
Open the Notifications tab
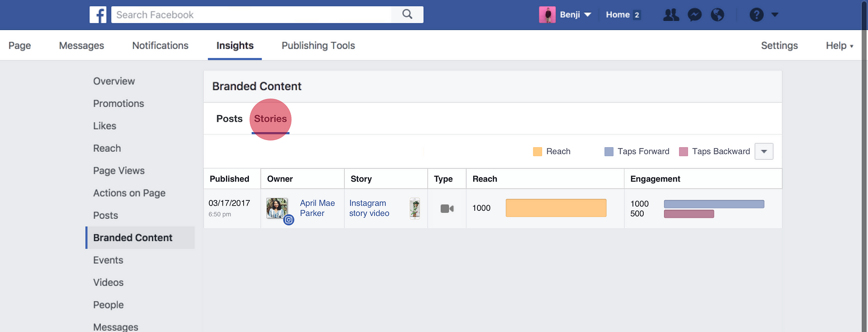click(x=160, y=46)
